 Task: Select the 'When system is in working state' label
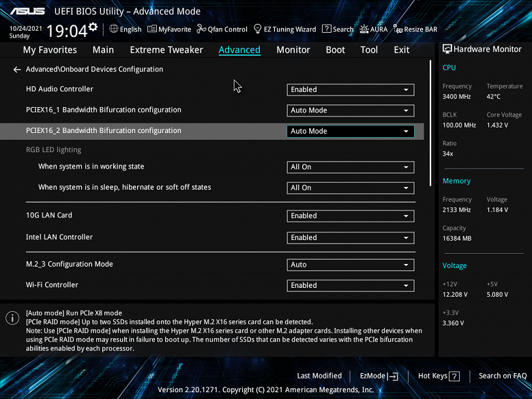click(91, 166)
